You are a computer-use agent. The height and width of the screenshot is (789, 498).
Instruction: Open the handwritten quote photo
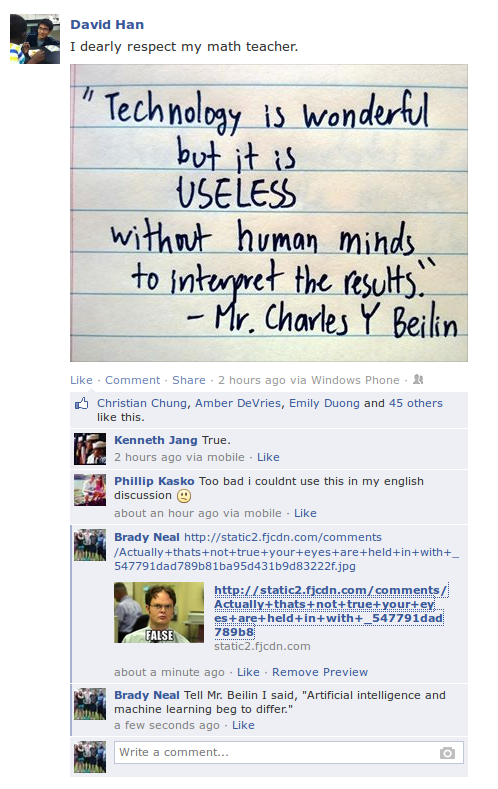269,213
